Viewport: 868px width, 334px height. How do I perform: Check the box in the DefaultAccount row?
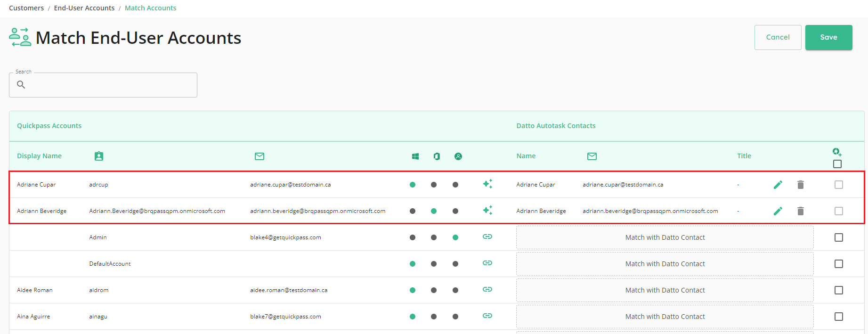tap(839, 264)
